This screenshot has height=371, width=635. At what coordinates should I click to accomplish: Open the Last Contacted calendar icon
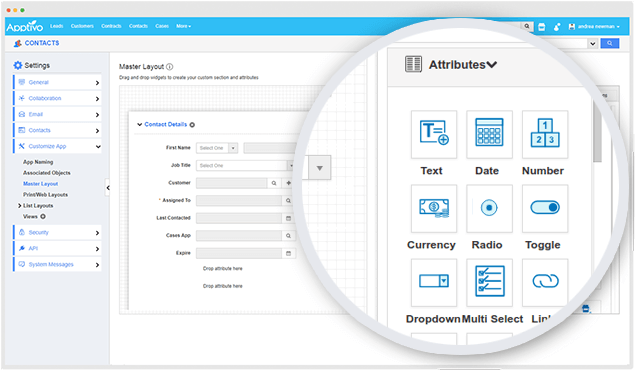point(288,218)
